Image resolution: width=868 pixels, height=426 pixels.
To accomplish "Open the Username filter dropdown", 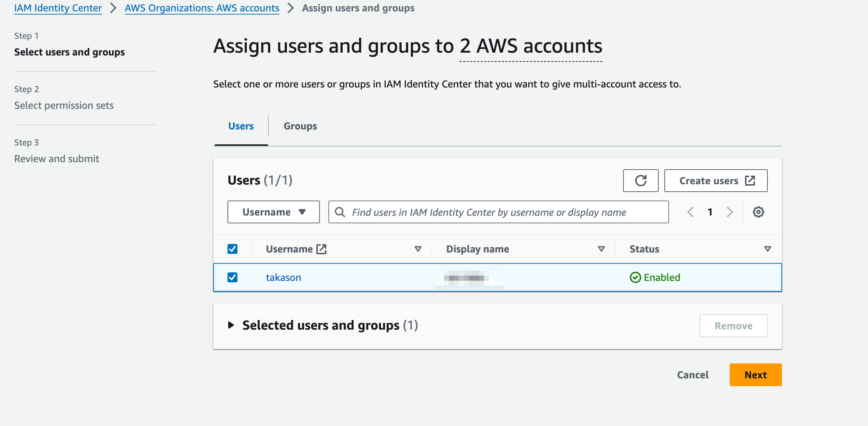I will 273,212.
